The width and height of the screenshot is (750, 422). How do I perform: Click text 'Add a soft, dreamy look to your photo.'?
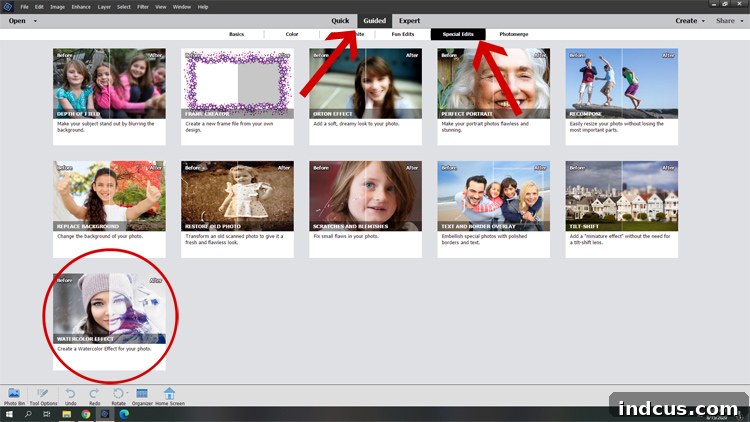(x=356, y=124)
